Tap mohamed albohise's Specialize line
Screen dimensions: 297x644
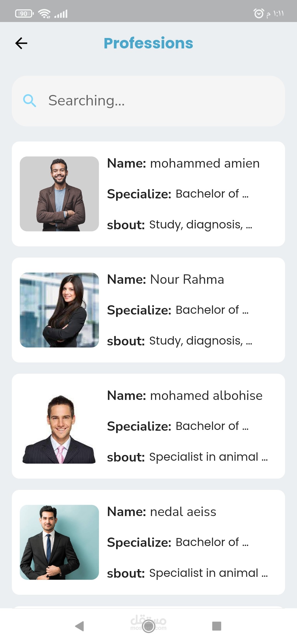178,426
